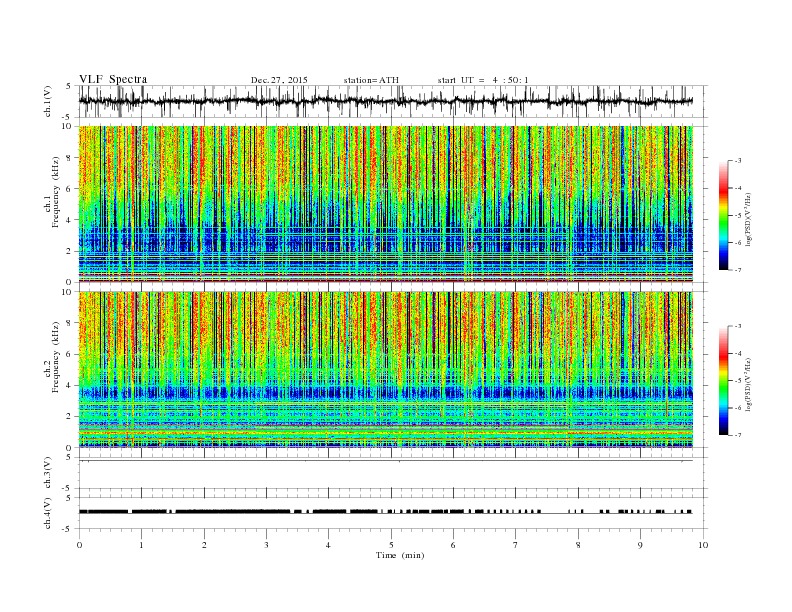The width and height of the screenshot is (792, 612).
Task: Click the flat ch.3 voltage trace panel
Action: click(x=393, y=473)
